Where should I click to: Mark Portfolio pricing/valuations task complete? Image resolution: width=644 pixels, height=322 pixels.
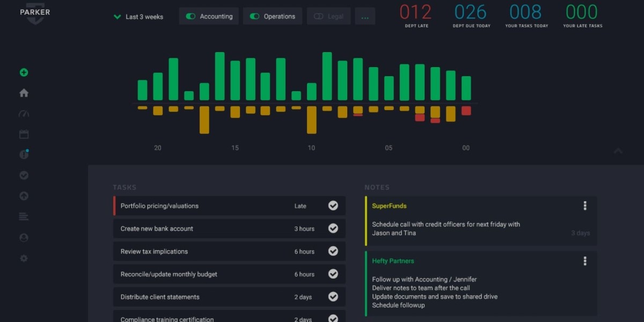tap(333, 206)
